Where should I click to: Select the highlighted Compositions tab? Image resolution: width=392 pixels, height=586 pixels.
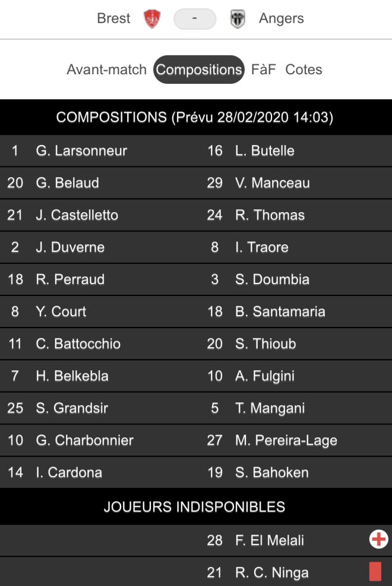[198, 70]
